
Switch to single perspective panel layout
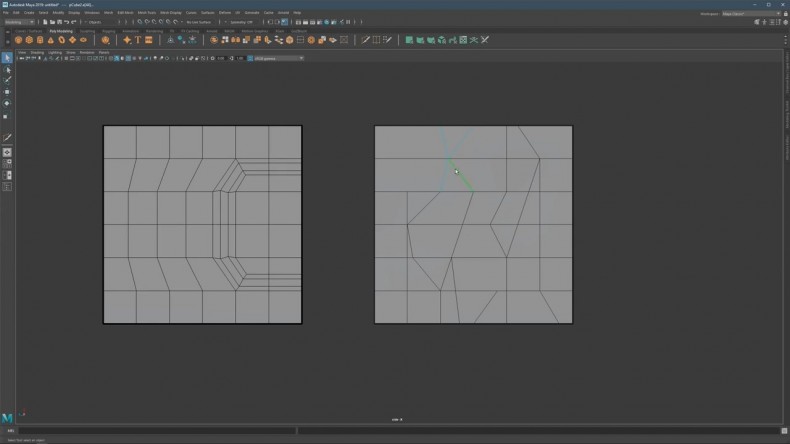(x=7, y=152)
